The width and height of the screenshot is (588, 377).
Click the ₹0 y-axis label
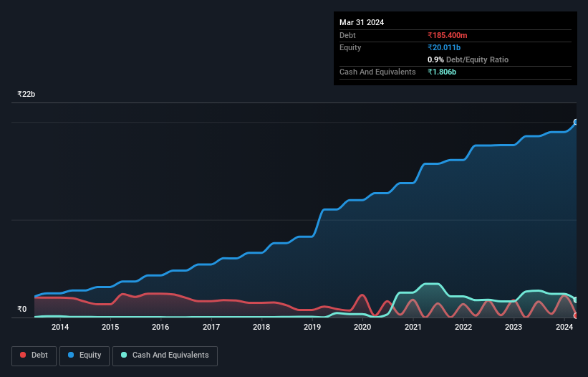(x=22, y=309)
